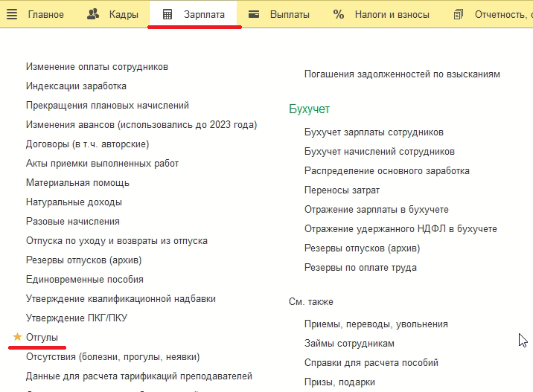533x392 pixels.
Task: Open Приемы, переводы, увольнения
Action: (x=376, y=324)
